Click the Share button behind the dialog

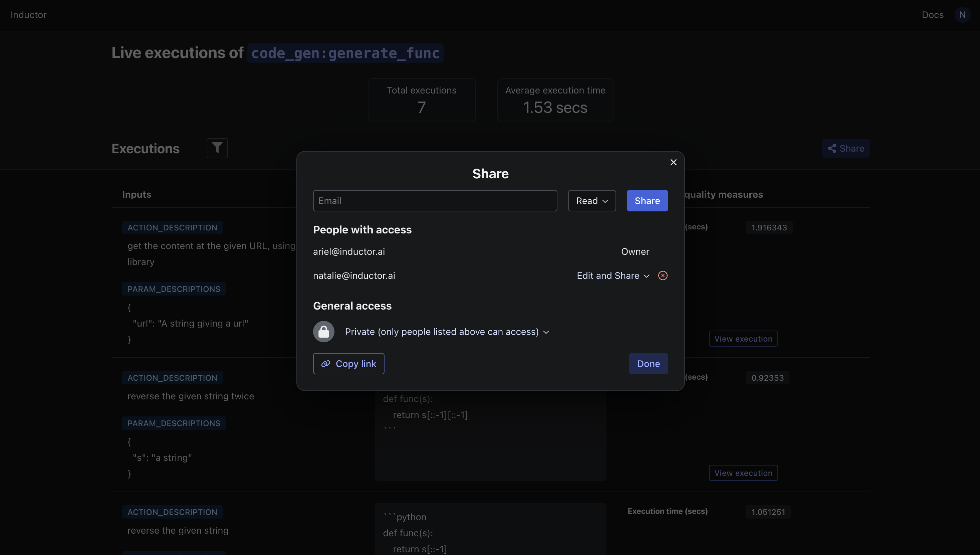[845, 148]
